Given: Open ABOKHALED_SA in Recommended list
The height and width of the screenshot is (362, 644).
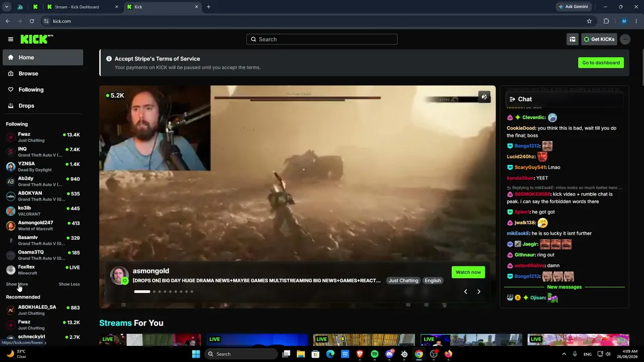Looking at the screenshot, I should click(x=43, y=310).
